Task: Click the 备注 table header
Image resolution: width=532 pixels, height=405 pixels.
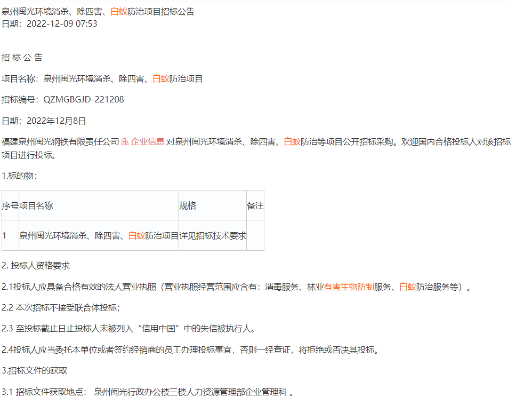Action: (255, 205)
